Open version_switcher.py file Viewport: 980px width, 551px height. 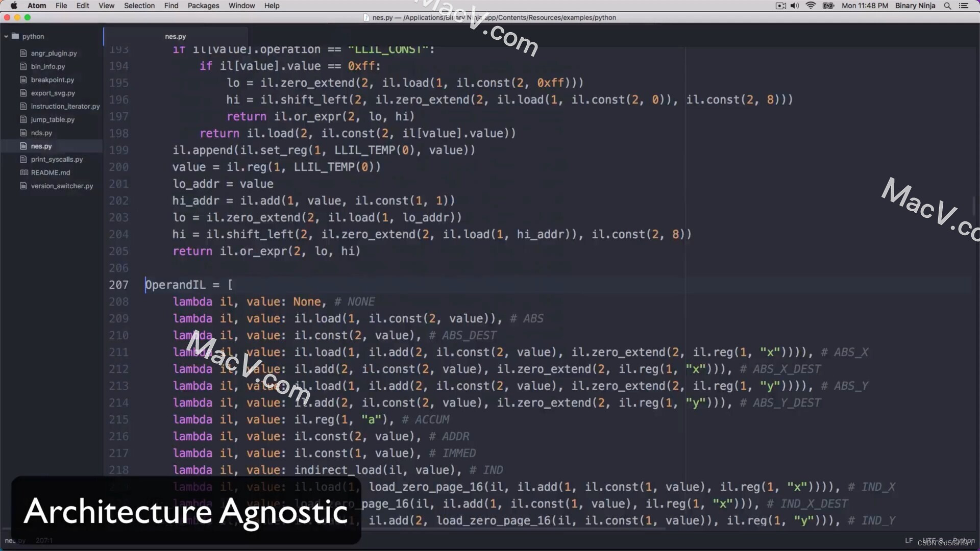[62, 186]
